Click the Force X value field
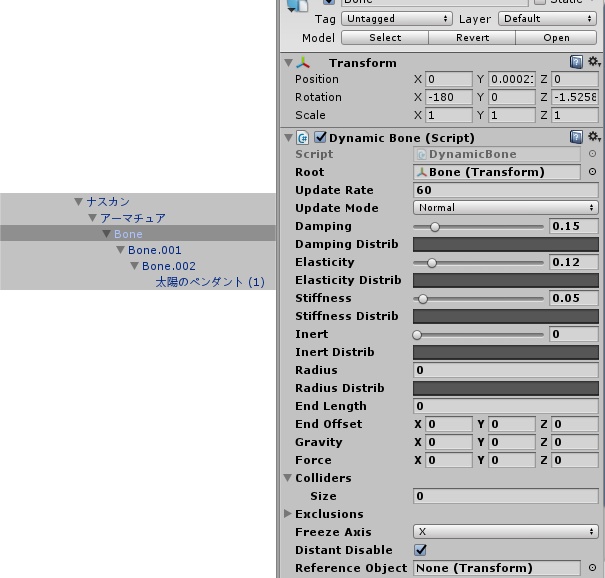The width and height of the screenshot is (605, 578). 449,460
